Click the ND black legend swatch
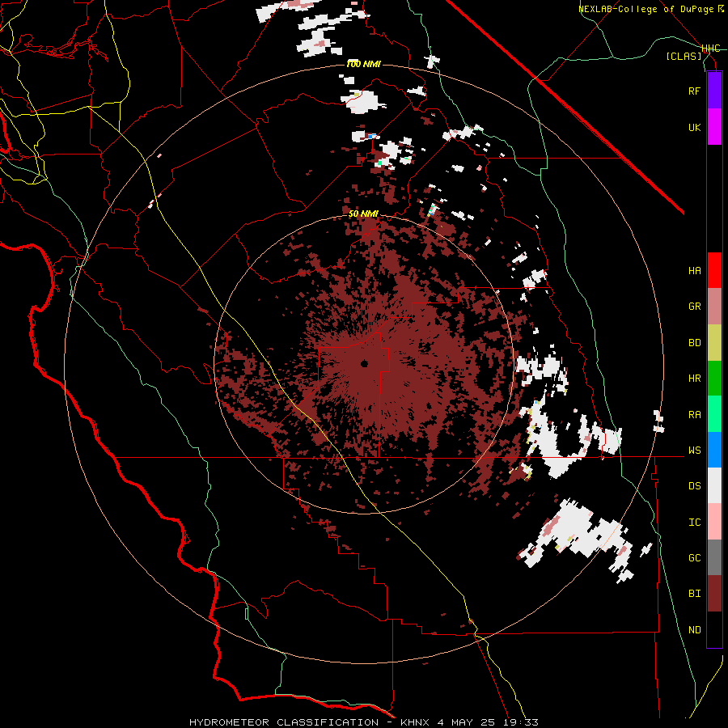Screen dimensions: 728x728 click(714, 629)
